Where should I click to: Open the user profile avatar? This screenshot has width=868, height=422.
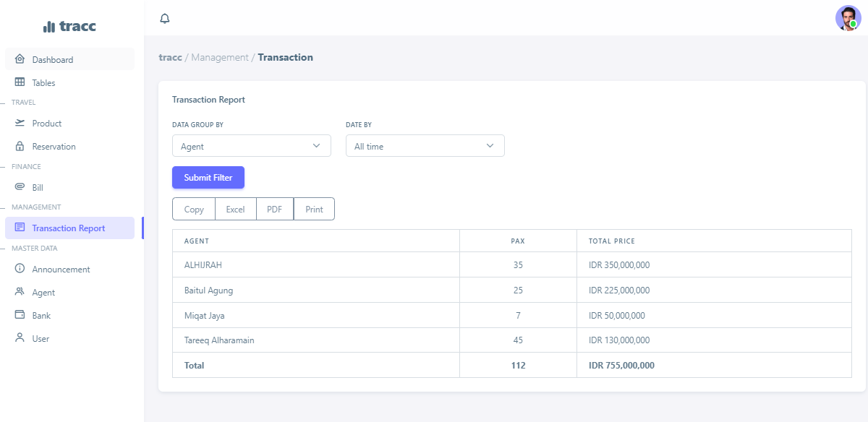click(x=847, y=18)
